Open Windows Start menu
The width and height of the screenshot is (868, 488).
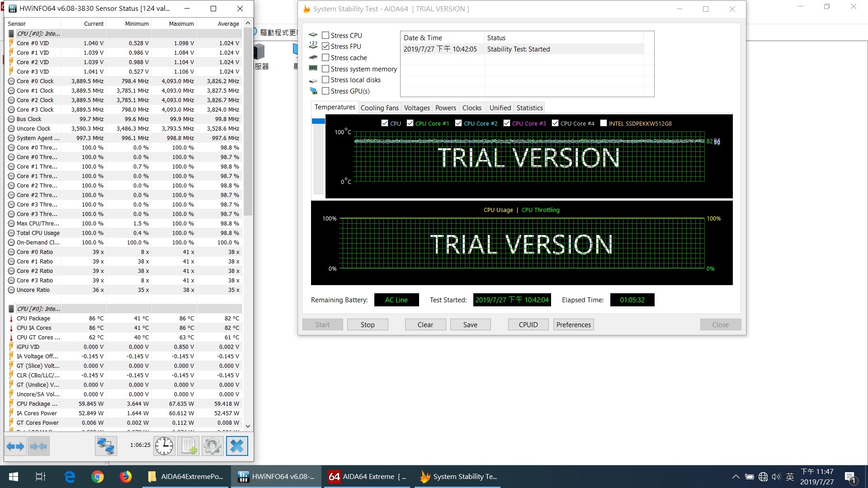(14, 477)
